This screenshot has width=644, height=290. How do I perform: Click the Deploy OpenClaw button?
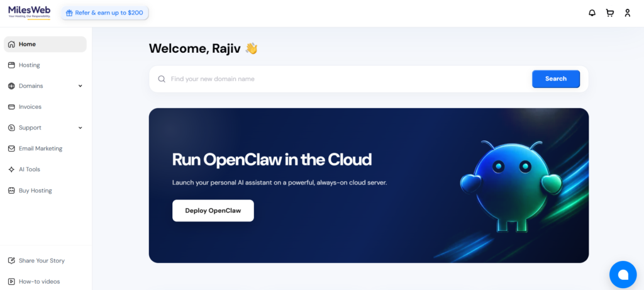tap(213, 211)
